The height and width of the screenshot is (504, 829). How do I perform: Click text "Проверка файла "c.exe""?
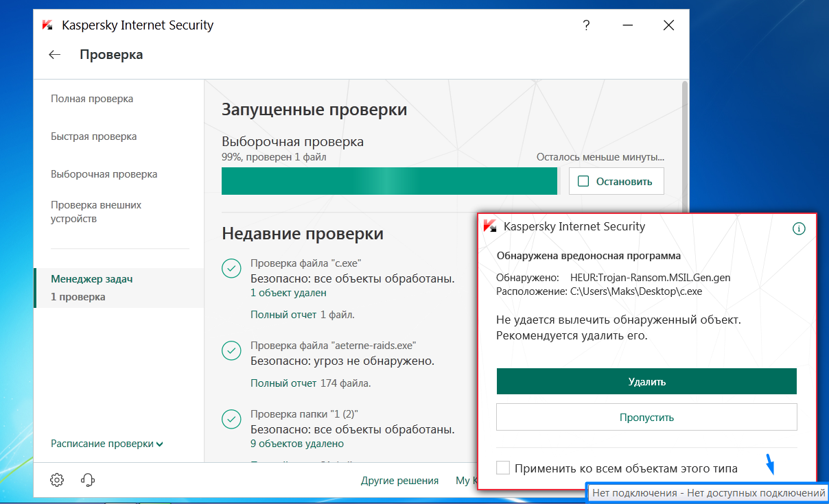305,263
